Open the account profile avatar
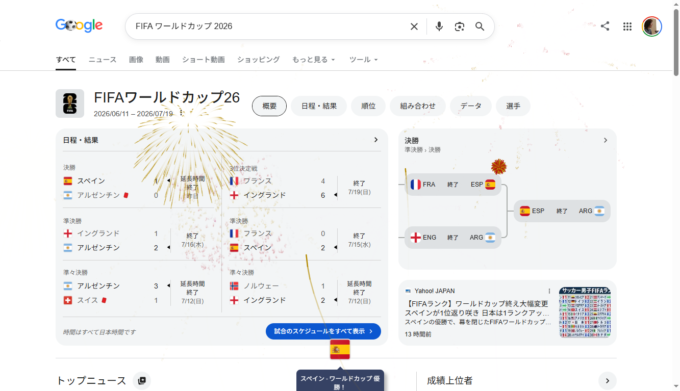This screenshot has width=680, height=391. tap(652, 26)
